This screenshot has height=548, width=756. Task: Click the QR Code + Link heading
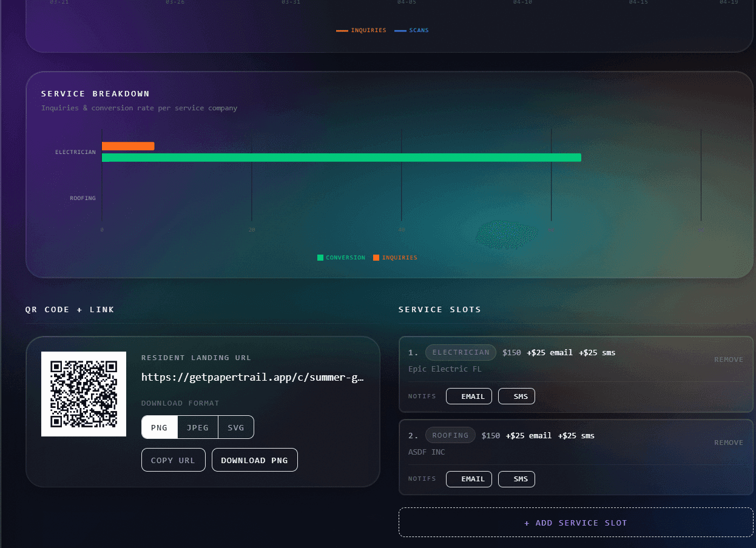point(70,310)
